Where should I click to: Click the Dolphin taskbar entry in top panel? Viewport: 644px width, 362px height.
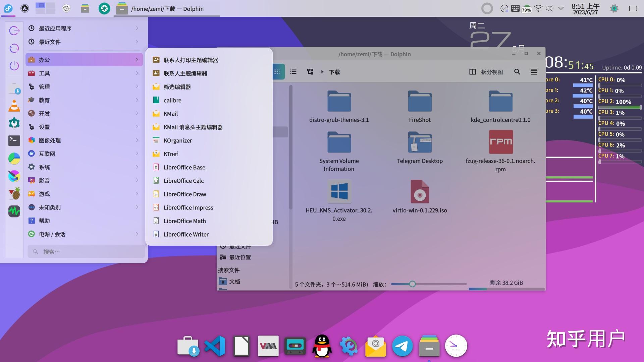tap(167, 8)
